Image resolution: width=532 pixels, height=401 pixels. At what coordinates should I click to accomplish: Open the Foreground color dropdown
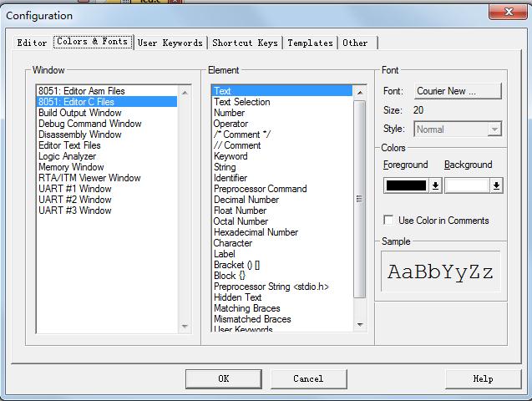click(x=435, y=186)
